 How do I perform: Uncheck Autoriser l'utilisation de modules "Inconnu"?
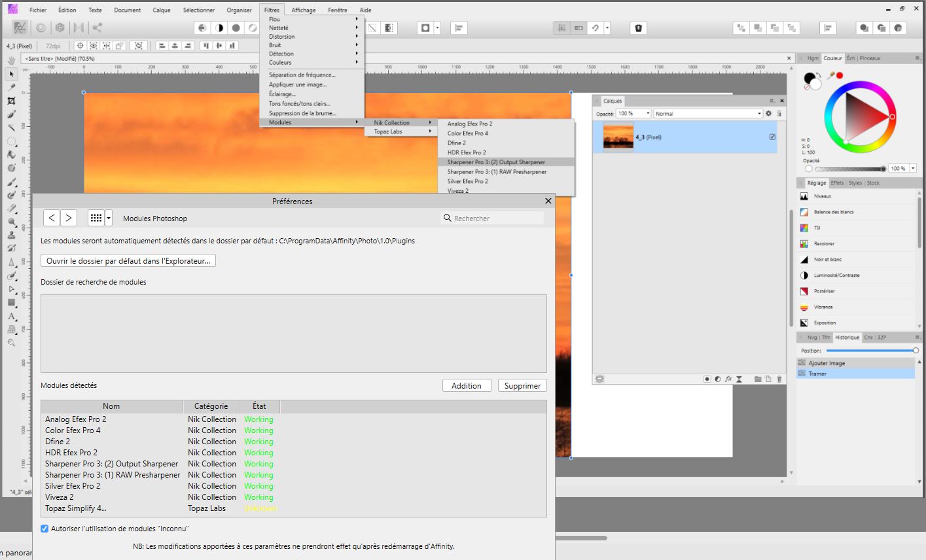pyautogui.click(x=45, y=528)
